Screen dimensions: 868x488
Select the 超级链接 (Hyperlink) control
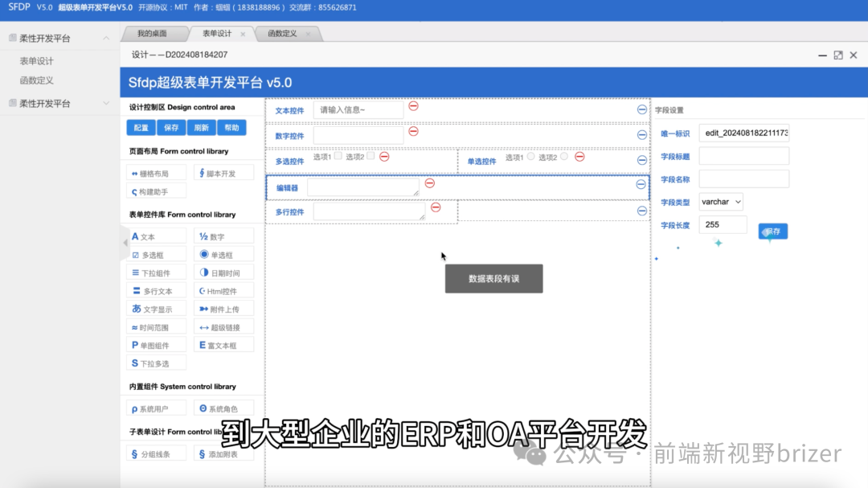click(223, 326)
